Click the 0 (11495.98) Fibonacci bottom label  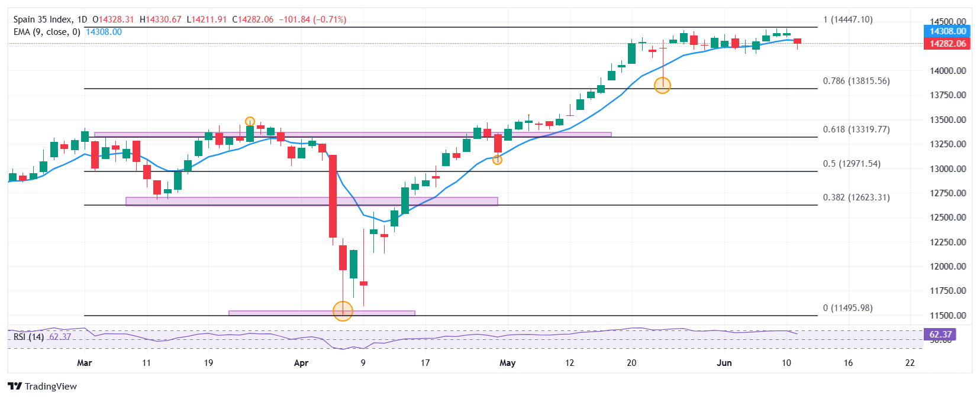click(848, 308)
